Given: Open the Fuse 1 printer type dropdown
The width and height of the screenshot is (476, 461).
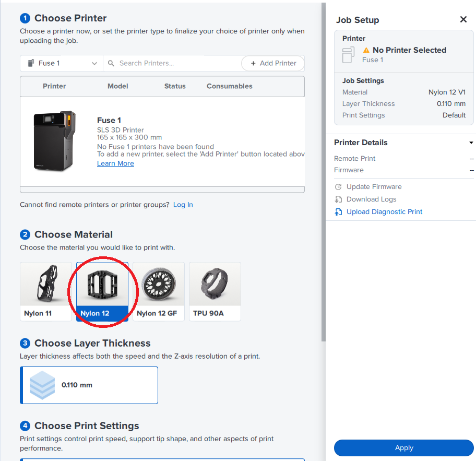Looking at the screenshot, I should 62,63.
